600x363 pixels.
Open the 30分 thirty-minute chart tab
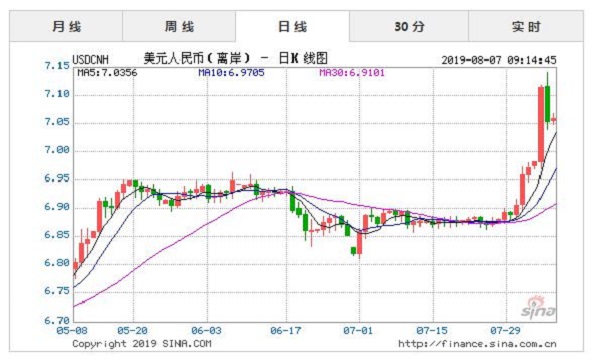(409, 26)
